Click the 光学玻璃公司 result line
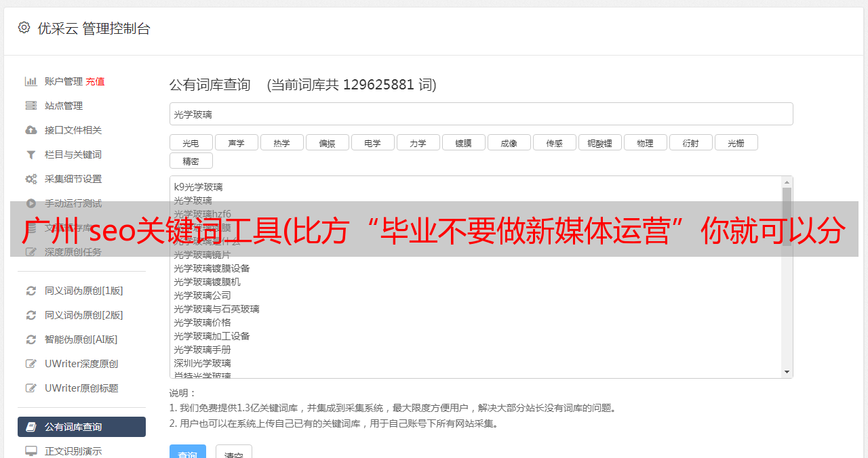Image resolution: width=868 pixels, height=458 pixels. tap(202, 295)
